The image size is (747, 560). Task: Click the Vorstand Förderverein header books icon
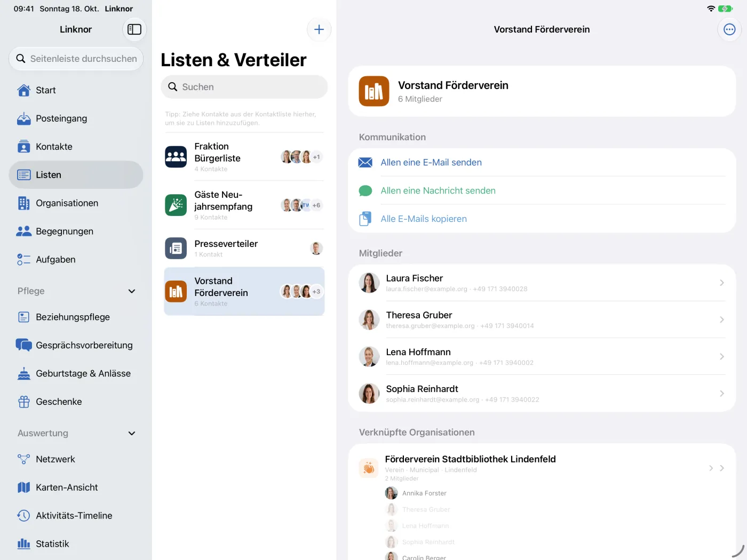point(374,91)
